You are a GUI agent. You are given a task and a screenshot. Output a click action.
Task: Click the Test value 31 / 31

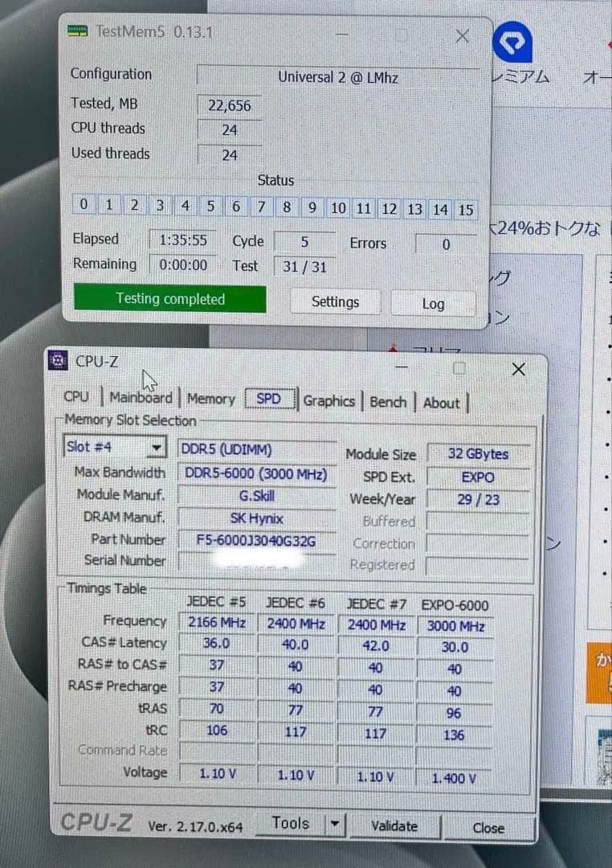[x=304, y=267]
